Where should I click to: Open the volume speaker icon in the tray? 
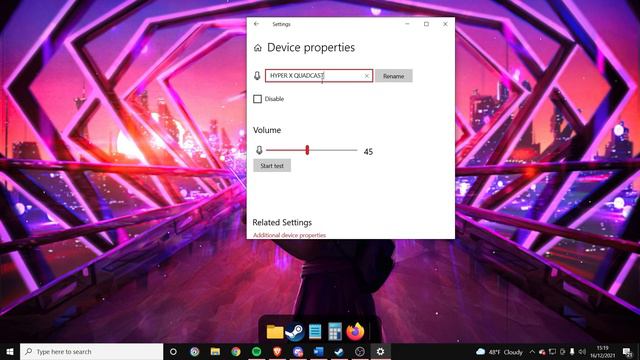point(582,352)
